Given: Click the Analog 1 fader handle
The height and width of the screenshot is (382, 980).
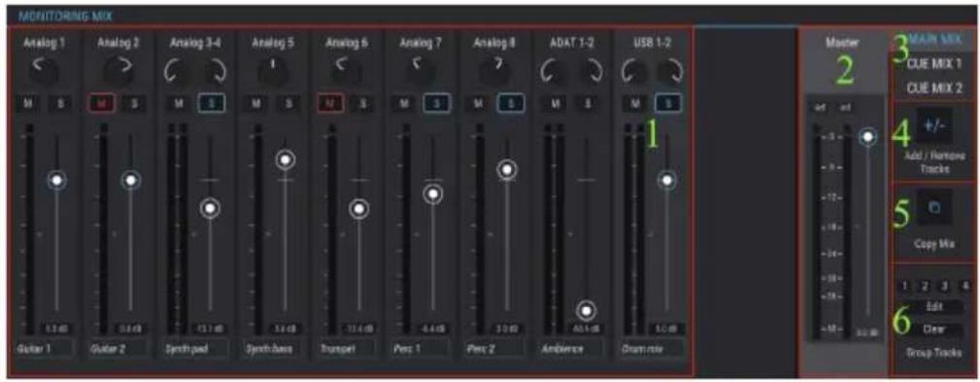Looking at the screenshot, I should coord(57,180).
